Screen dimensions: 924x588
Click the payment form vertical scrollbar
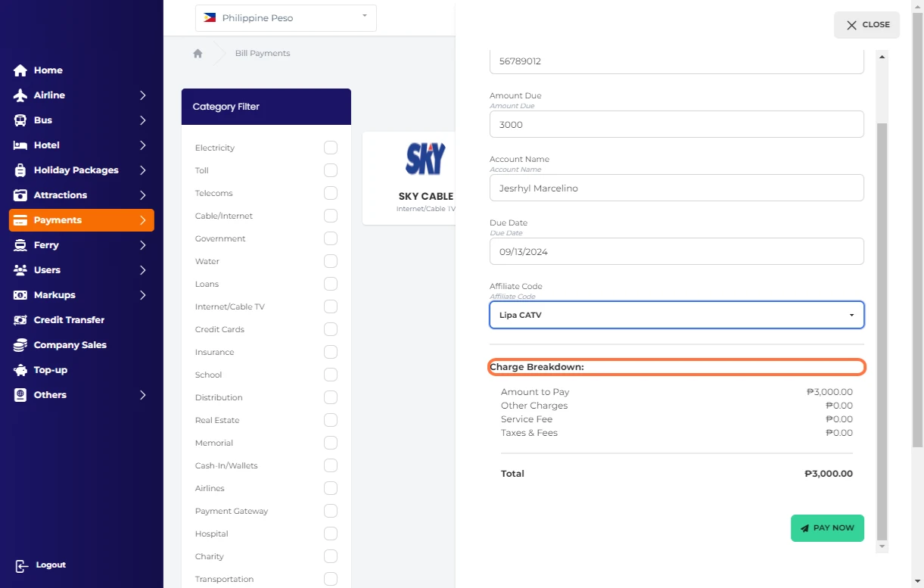[x=882, y=303]
